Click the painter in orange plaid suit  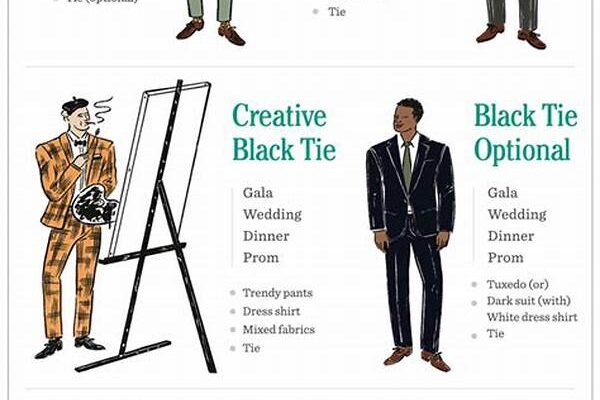click(76, 228)
